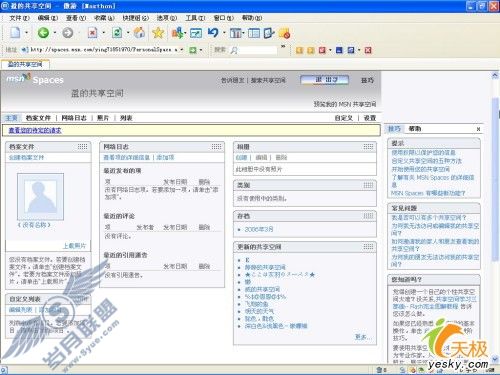Click the blue sign-out button in header
This screenshot has height=375, width=500.
[324, 80]
